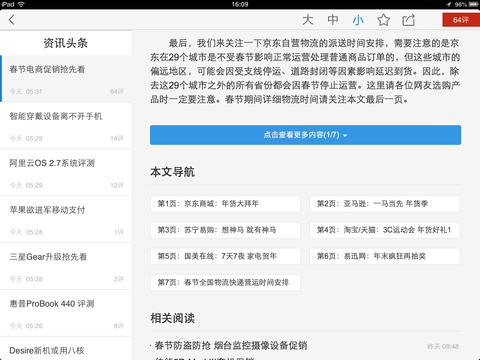Jump to 第7页 春节全国物流快递 link
The height and width of the screenshot is (360, 480).
[x=225, y=283]
